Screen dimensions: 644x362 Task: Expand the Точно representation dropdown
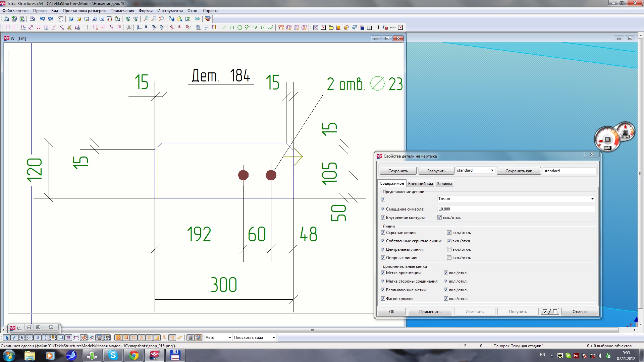(592, 199)
